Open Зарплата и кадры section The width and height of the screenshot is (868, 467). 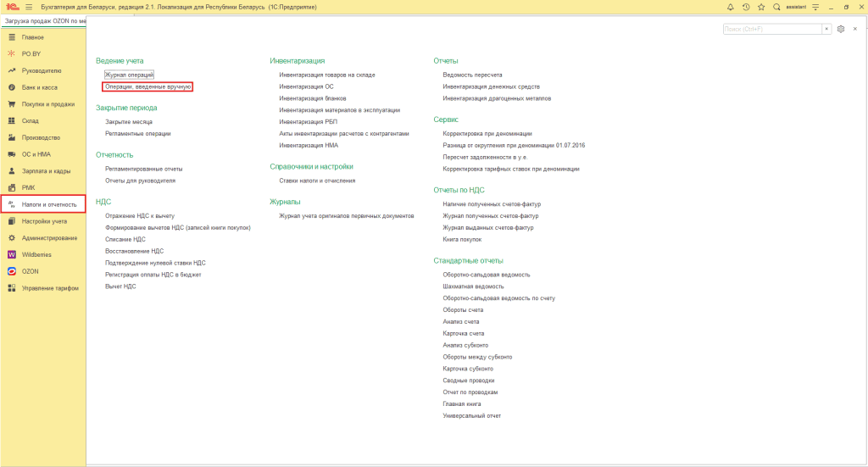point(46,171)
